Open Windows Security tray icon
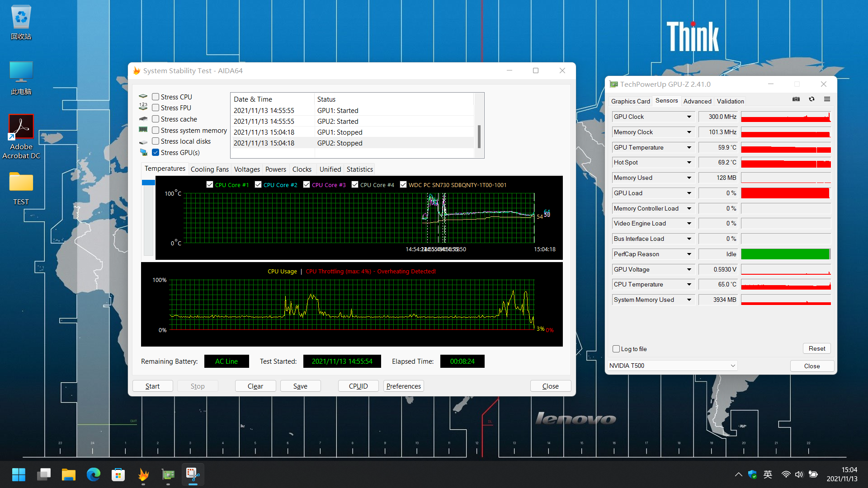The image size is (868, 488). (x=752, y=474)
